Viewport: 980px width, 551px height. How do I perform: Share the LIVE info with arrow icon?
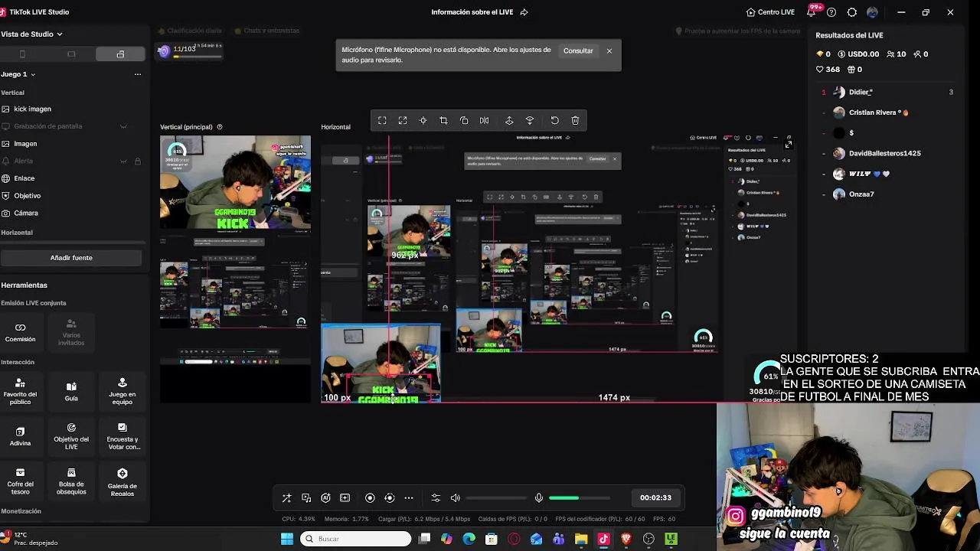(x=524, y=12)
